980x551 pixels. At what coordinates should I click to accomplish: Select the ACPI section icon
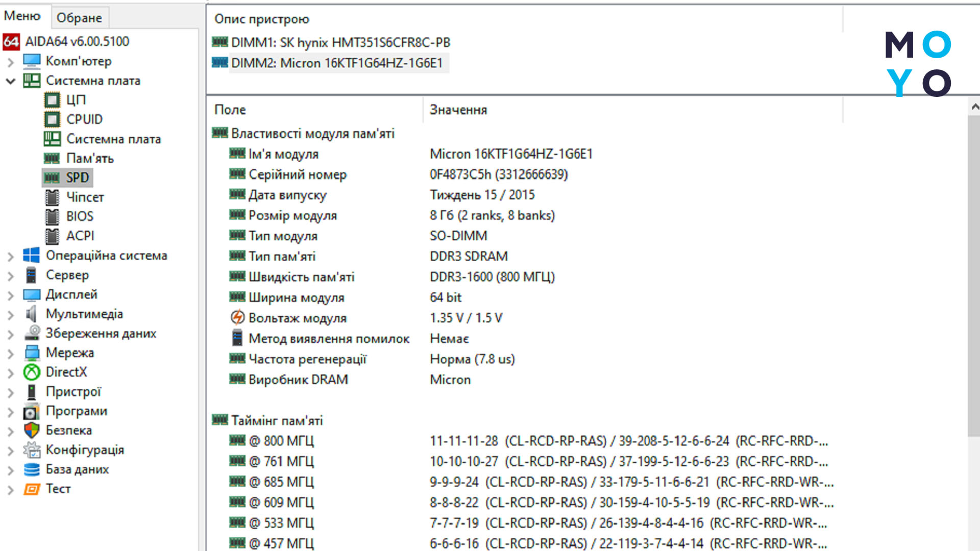53,236
